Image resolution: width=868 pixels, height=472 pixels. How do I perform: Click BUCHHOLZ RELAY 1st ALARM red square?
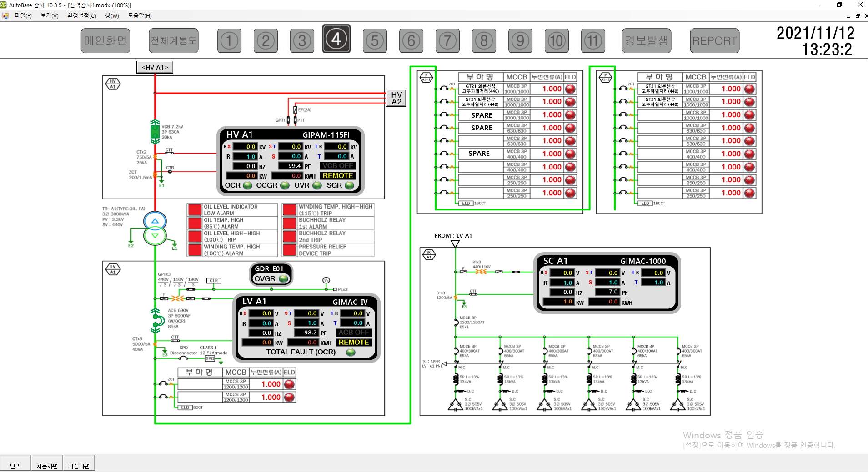pos(290,223)
